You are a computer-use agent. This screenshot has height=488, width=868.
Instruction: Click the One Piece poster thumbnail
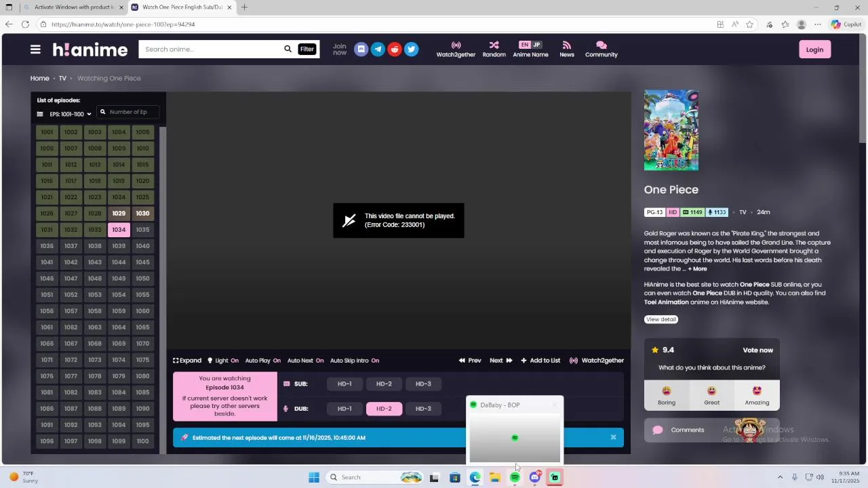click(x=671, y=130)
